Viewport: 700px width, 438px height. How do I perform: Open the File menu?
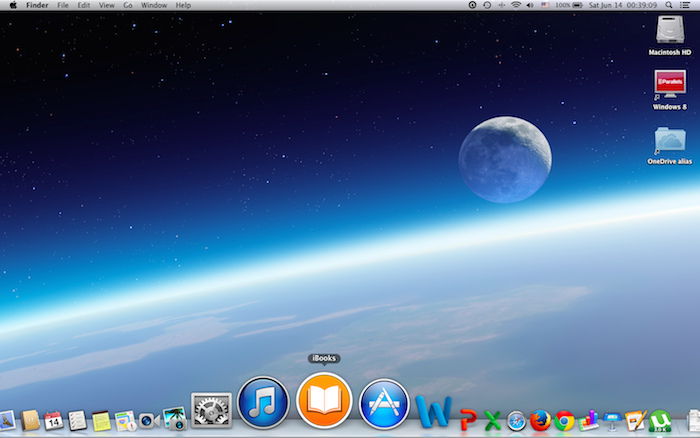(63, 5)
